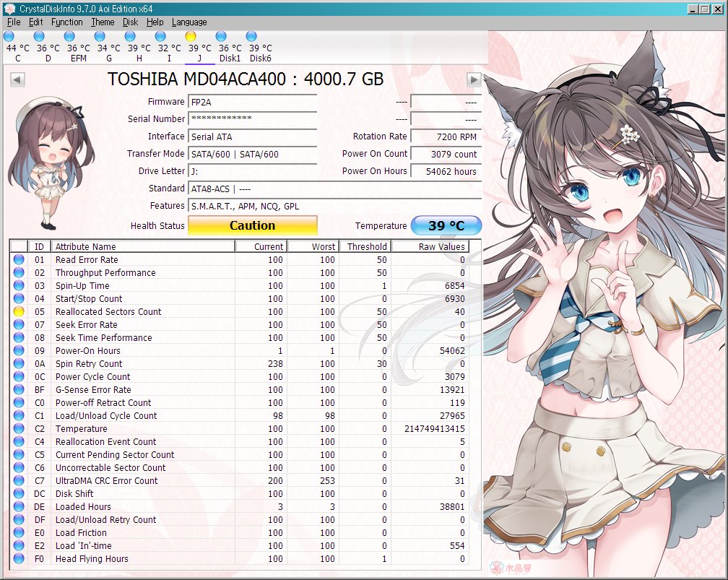The height and width of the screenshot is (580, 728).
Task: Click the chibi character image
Action: tap(50, 163)
